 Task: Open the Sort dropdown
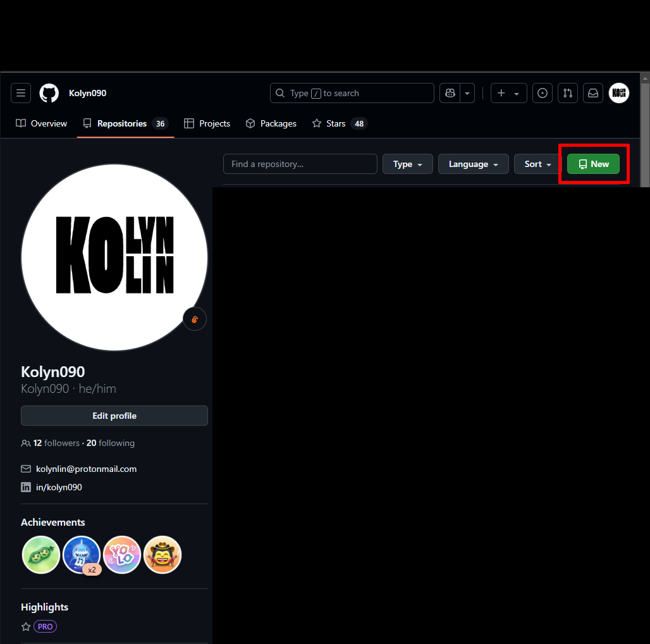[537, 164]
